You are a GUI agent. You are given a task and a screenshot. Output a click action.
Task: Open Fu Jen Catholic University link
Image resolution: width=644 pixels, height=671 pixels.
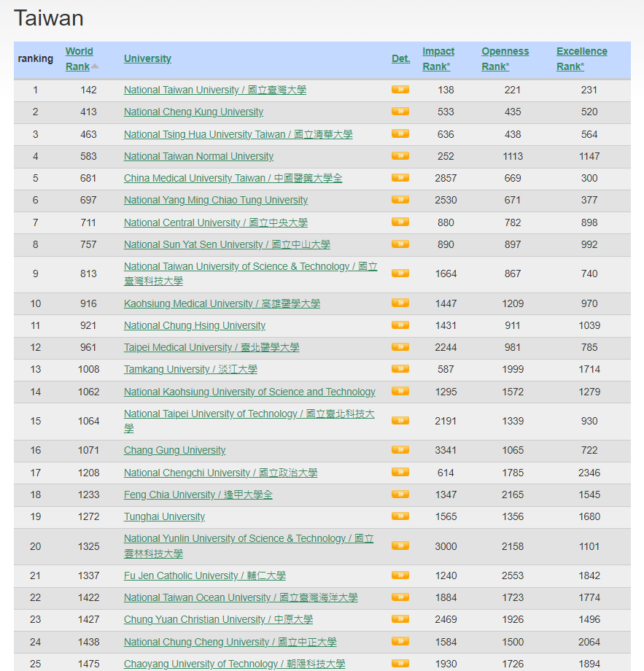(x=204, y=575)
